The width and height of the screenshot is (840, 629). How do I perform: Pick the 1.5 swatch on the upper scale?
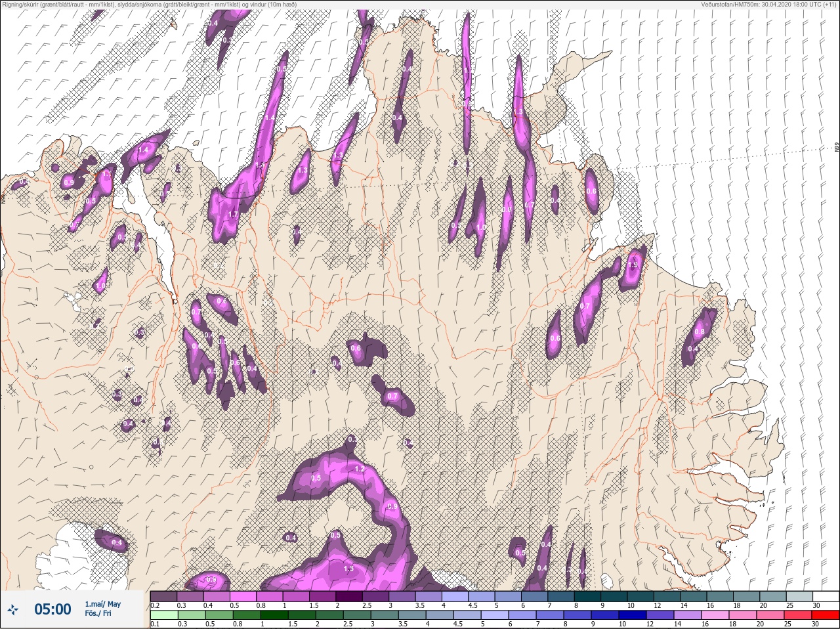pos(323,596)
